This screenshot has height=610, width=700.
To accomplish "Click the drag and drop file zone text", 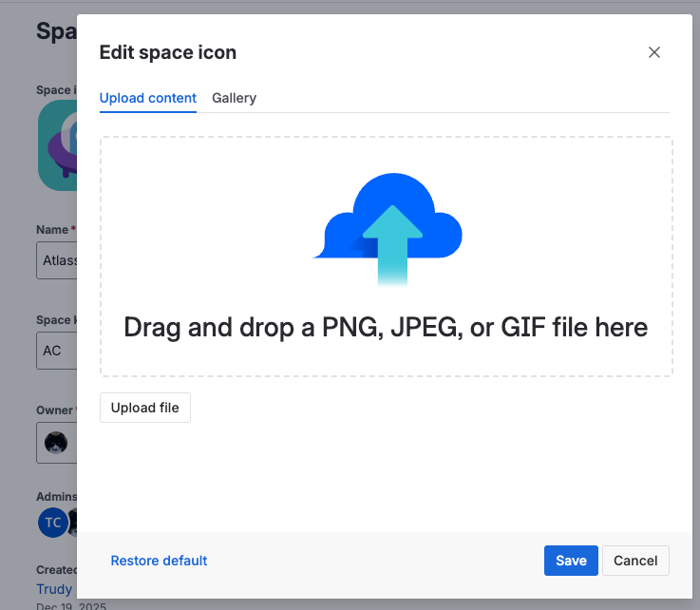I will point(386,327).
